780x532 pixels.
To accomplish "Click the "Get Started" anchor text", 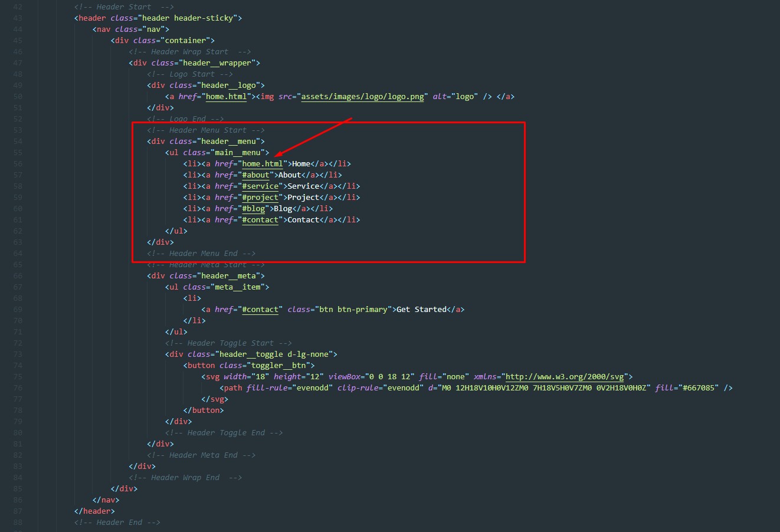I will click(422, 310).
